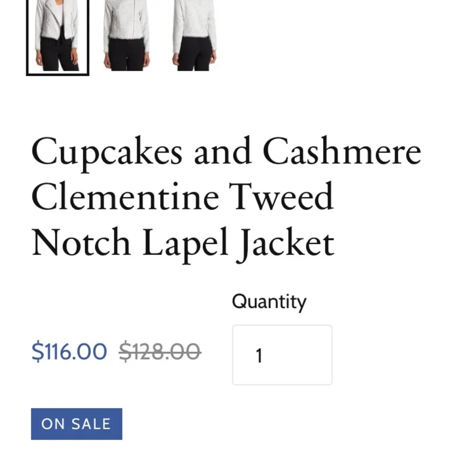This screenshot has width=476, height=476.
Task: Click the blue ON SALE button
Action: click(76, 423)
